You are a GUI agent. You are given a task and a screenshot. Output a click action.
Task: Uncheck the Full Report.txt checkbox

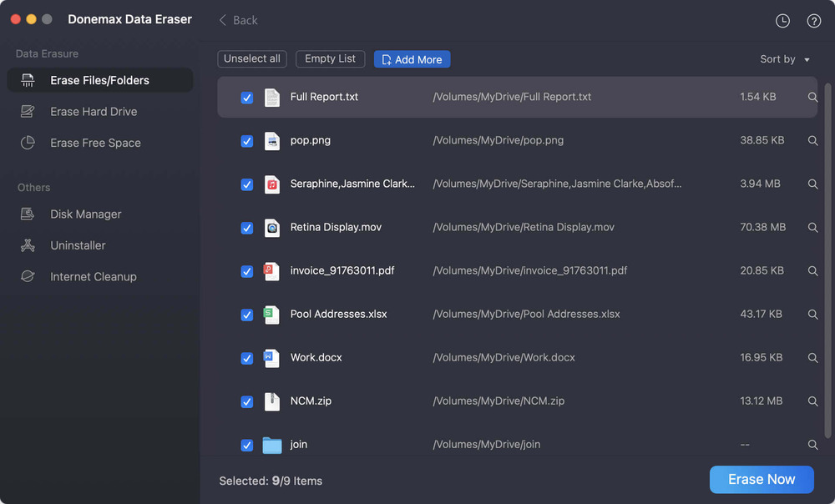tap(246, 98)
